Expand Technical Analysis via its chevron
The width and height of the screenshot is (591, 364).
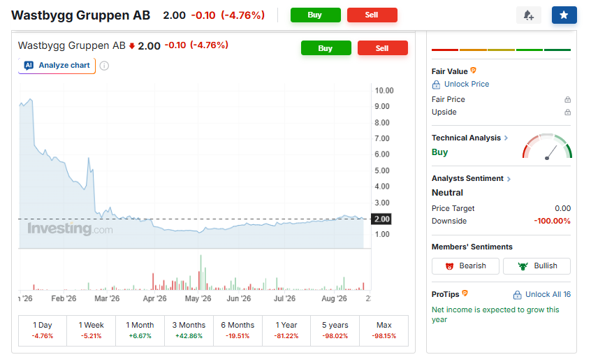[506, 138]
